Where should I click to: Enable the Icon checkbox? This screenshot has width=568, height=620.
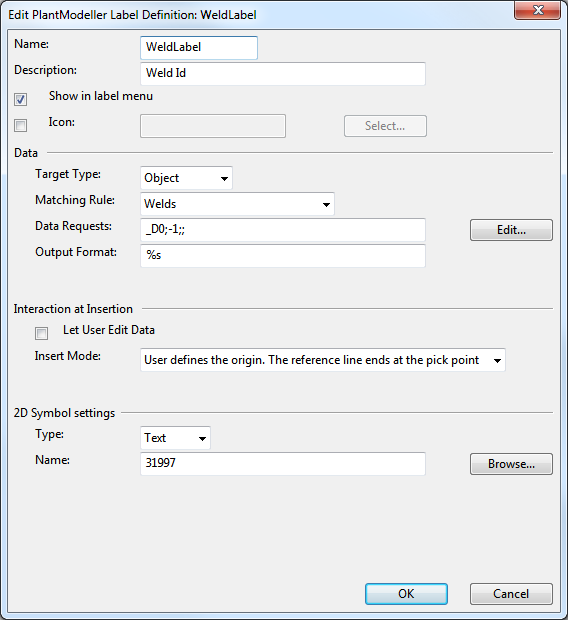[x=21, y=125]
